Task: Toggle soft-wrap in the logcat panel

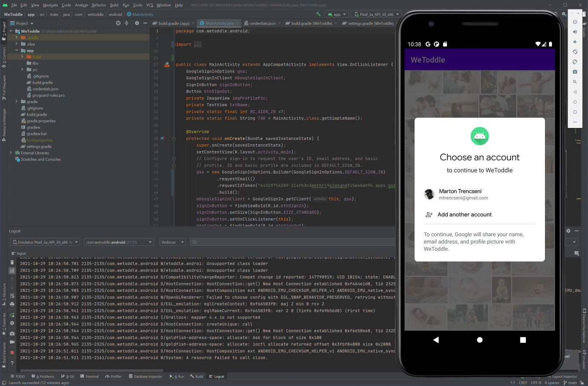Action: pyautogui.click(x=12, y=296)
